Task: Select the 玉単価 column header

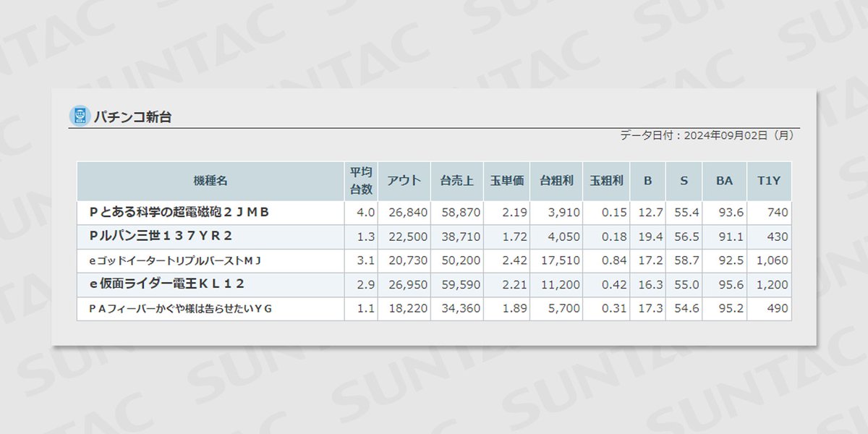Action: [x=506, y=181]
